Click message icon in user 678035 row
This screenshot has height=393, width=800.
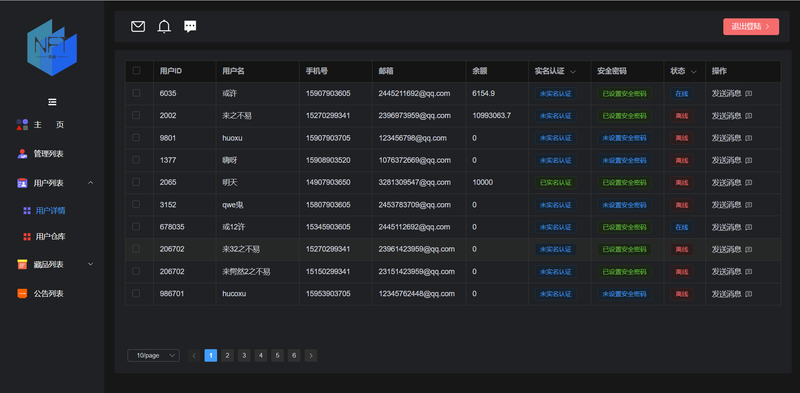coord(748,227)
